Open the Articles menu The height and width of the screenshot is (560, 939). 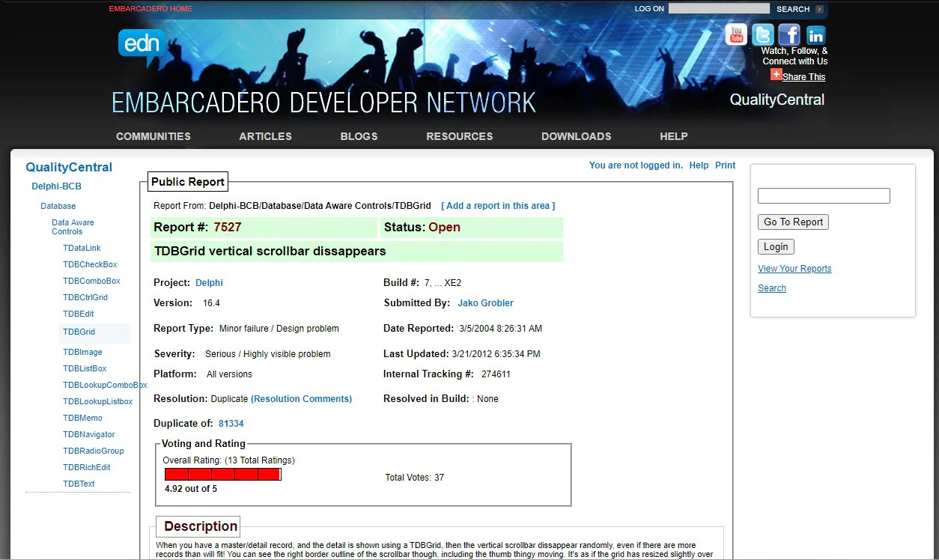pyautogui.click(x=265, y=136)
